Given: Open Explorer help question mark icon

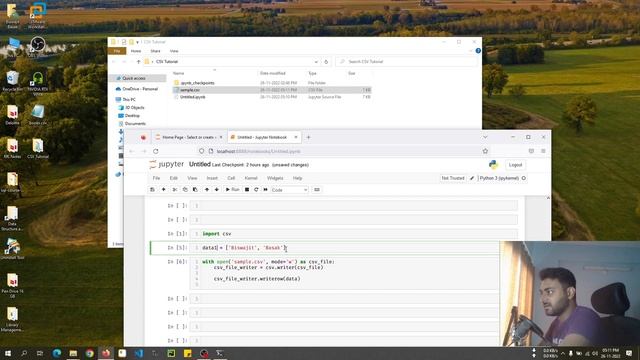Looking at the screenshot, I should 478,51.
